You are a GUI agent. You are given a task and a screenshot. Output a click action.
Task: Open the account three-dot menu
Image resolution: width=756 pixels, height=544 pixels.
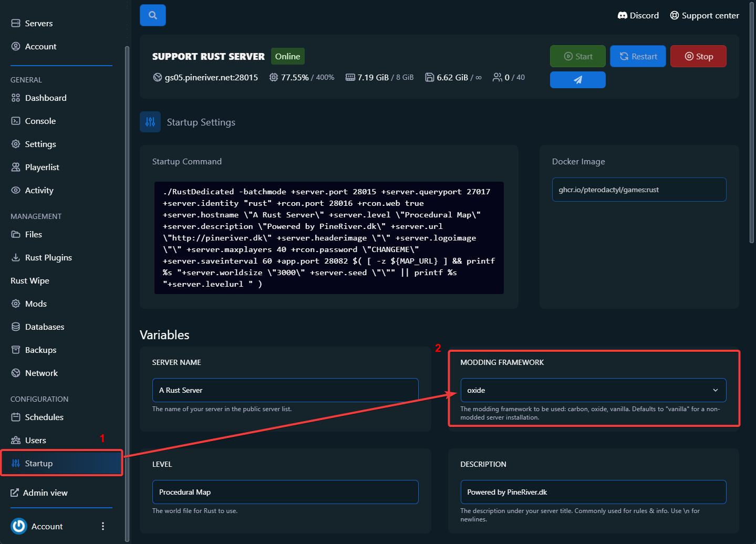[x=103, y=526]
